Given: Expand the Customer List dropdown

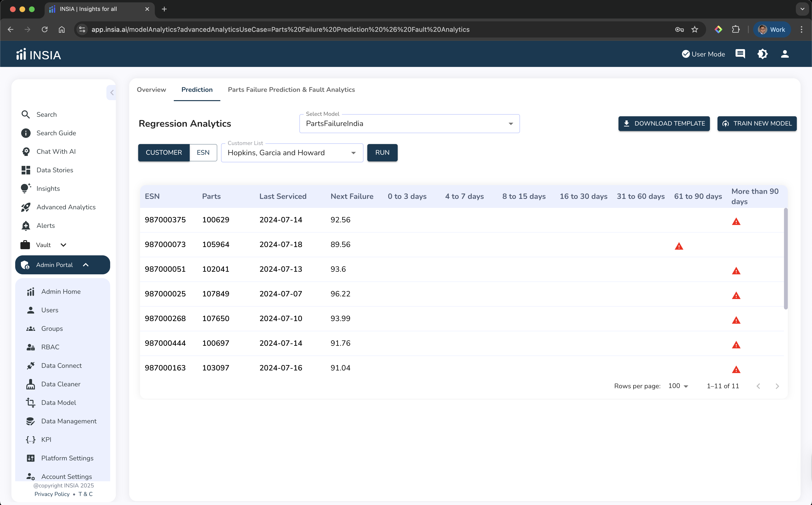Looking at the screenshot, I should click(292, 153).
